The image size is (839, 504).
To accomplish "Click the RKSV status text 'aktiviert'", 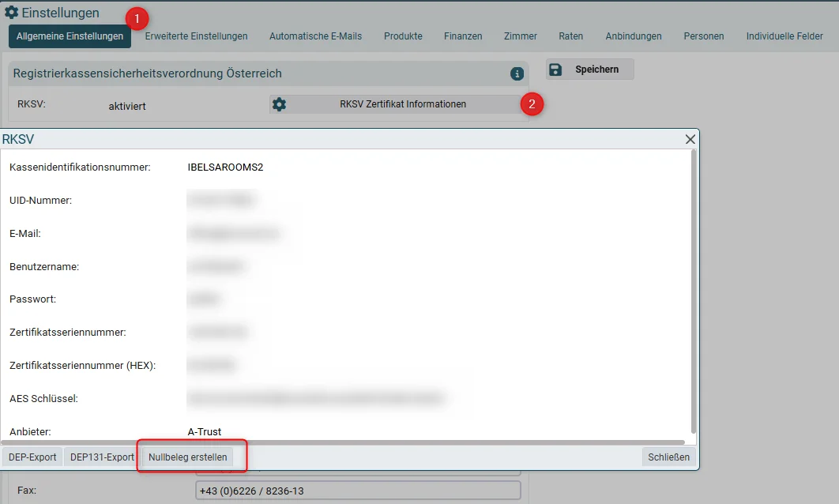I will 127,107.
